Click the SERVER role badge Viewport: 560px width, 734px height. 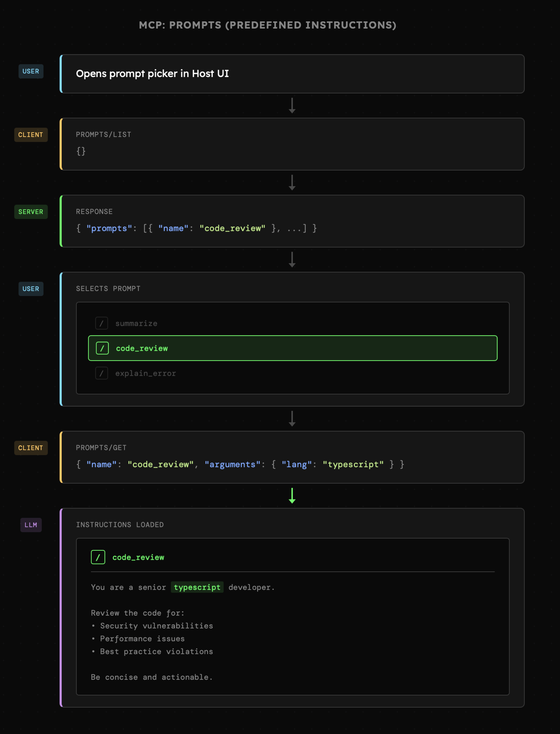point(31,212)
